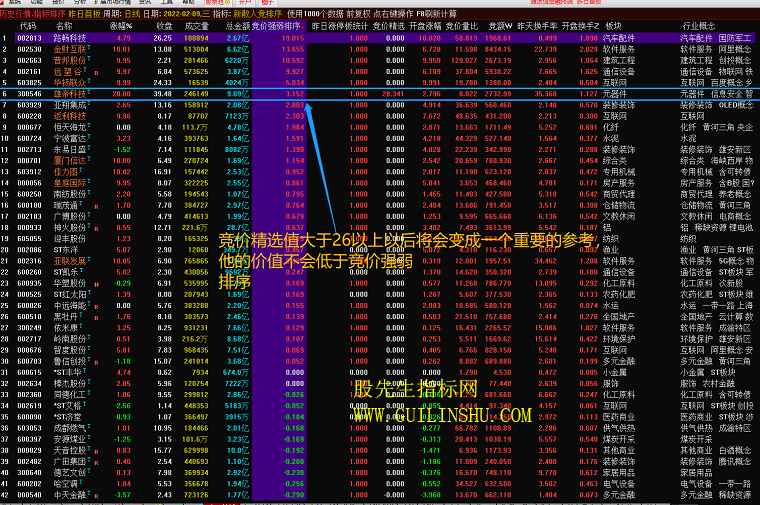Viewport: 760px width, 505px height.
Task: Select stock 成都燃气
Action: (69, 428)
